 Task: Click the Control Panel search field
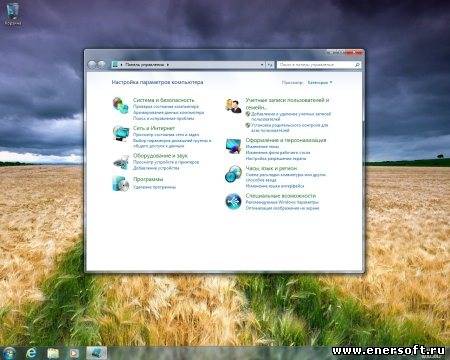(x=316, y=65)
